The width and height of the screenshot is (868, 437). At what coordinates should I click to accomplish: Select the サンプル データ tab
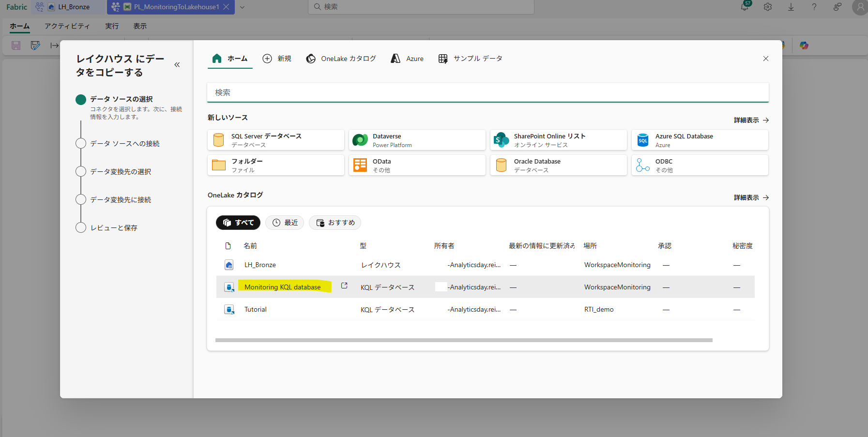[x=470, y=59]
